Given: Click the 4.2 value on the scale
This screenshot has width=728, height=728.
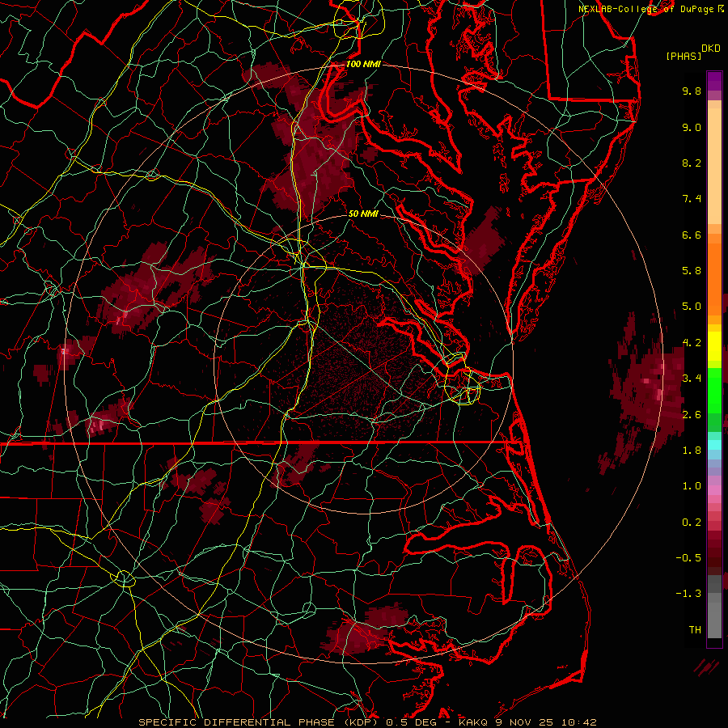Looking at the screenshot, I should click(x=692, y=343).
